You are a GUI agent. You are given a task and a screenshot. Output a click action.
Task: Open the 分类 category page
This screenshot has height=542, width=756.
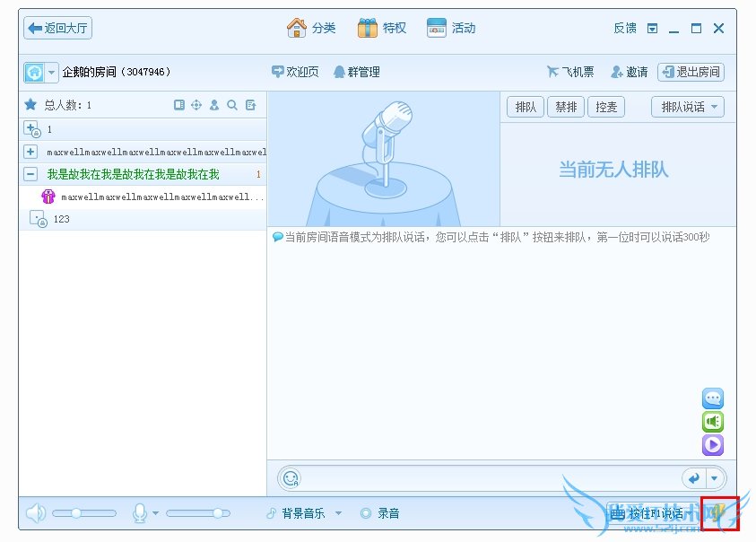(311, 28)
